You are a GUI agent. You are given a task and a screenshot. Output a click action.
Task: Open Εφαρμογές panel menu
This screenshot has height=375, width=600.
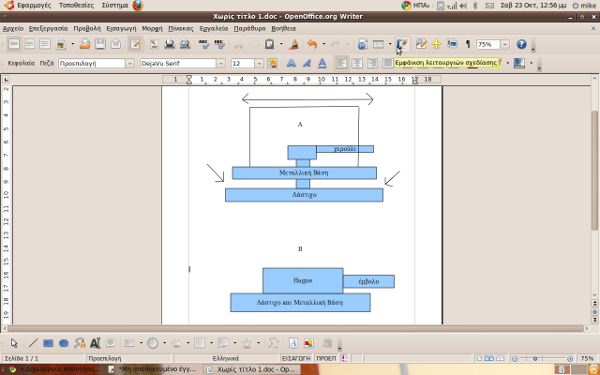(34, 6)
